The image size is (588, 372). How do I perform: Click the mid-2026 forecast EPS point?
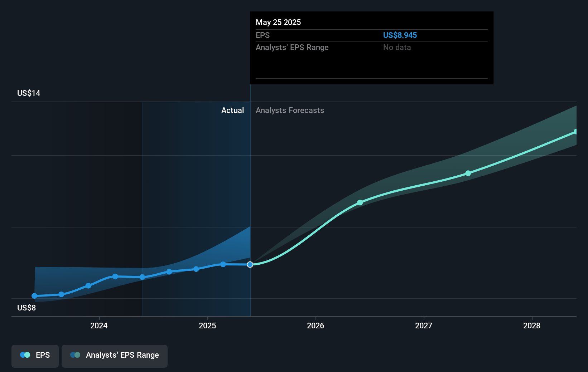pyautogui.click(x=360, y=203)
